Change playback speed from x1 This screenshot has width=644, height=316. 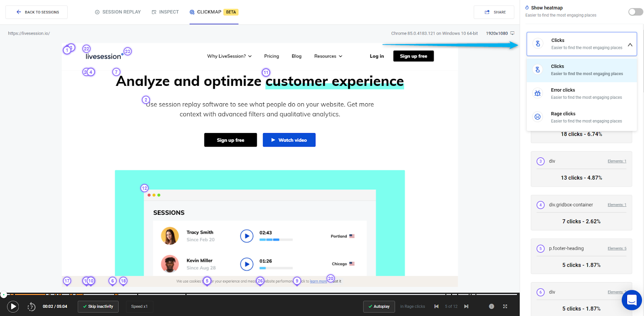[139, 306]
